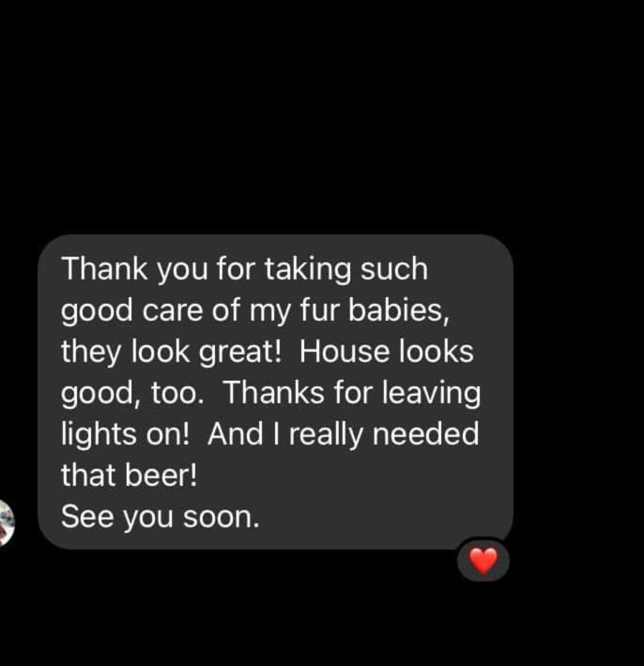
Task: Click 'lights on!' text in the bubble
Action: pyautogui.click(x=126, y=434)
